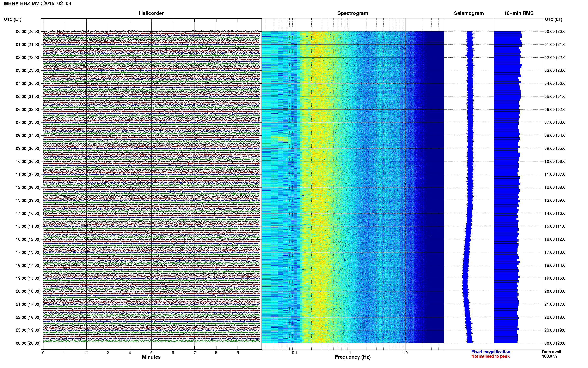Click tick label 4 on Minutes axis
The width and height of the screenshot is (588, 368).
tap(130, 353)
